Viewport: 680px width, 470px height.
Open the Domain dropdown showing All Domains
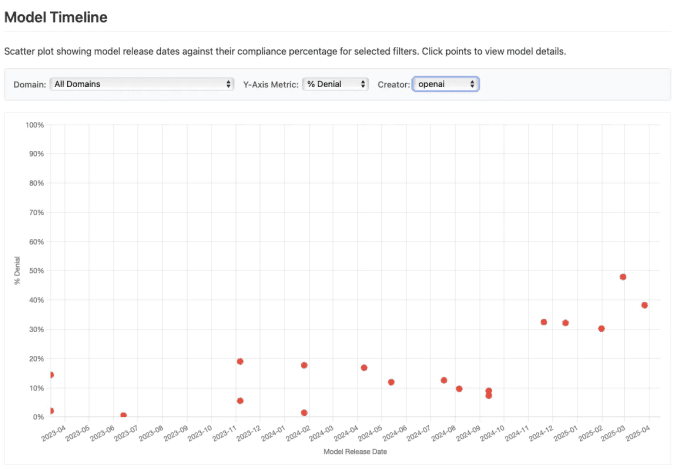click(142, 84)
